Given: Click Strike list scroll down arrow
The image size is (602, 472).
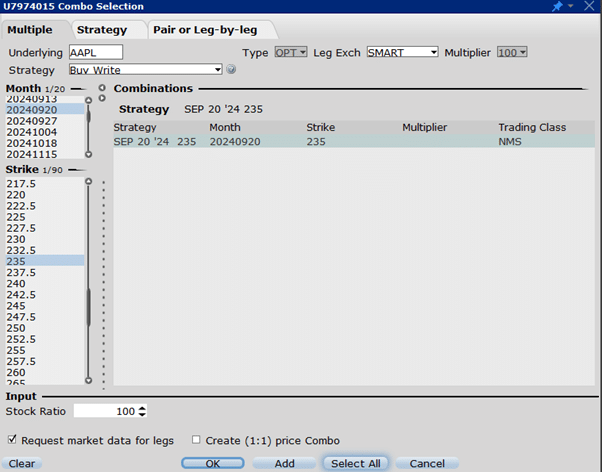Looking at the screenshot, I should click(x=89, y=381).
